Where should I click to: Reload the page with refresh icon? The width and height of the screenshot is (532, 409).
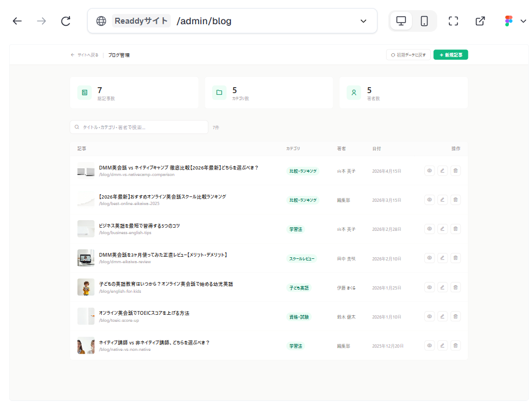coord(66,21)
